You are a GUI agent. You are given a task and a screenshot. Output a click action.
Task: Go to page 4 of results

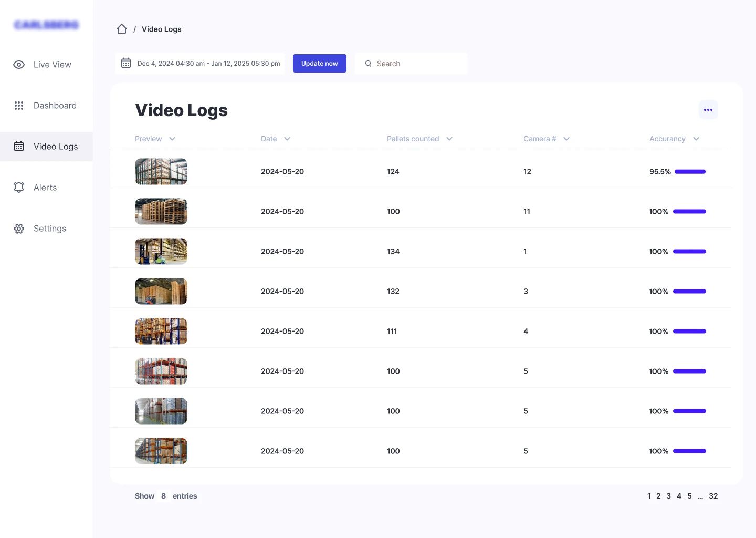pyautogui.click(x=679, y=496)
